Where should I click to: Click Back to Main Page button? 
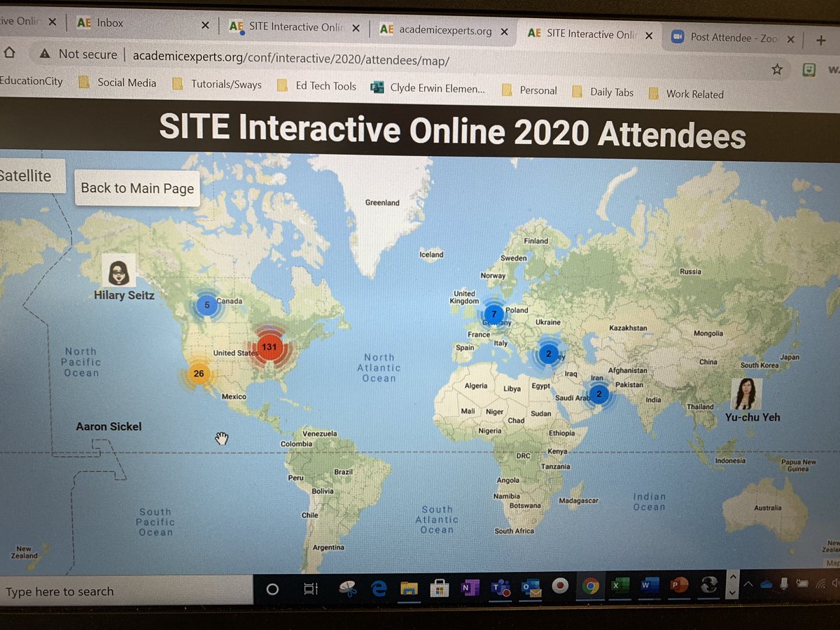(x=137, y=188)
